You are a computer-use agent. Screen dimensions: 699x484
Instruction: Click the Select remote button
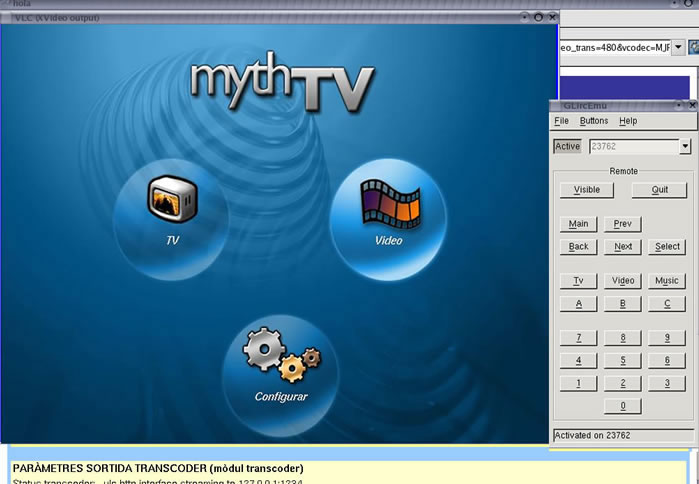[667, 246]
